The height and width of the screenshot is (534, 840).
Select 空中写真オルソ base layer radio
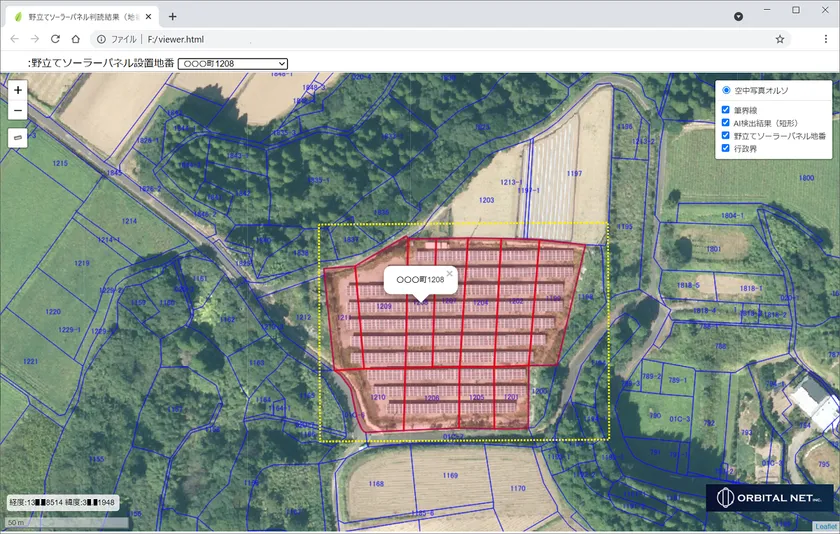pyautogui.click(x=726, y=90)
